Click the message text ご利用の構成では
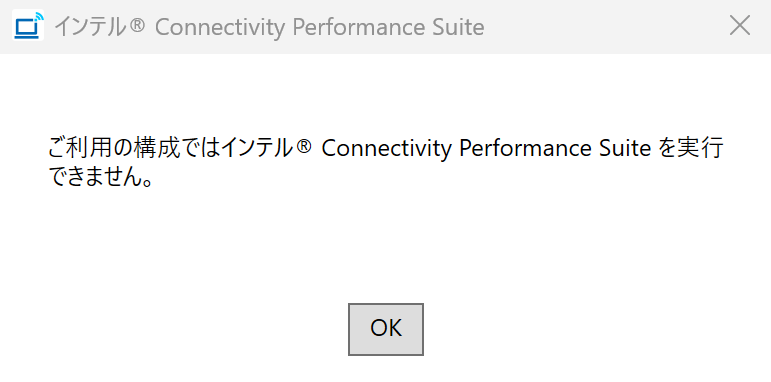The image size is (771, 382). pos(134,149)
